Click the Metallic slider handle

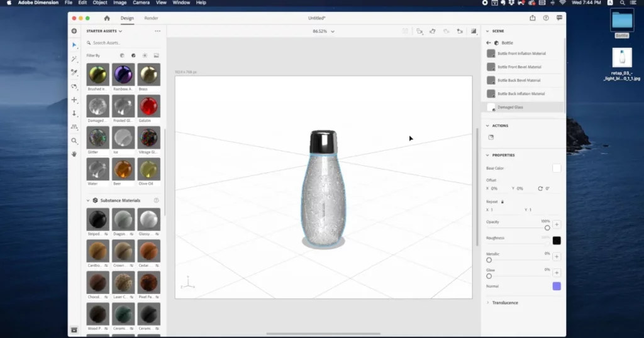pos(489,260)
